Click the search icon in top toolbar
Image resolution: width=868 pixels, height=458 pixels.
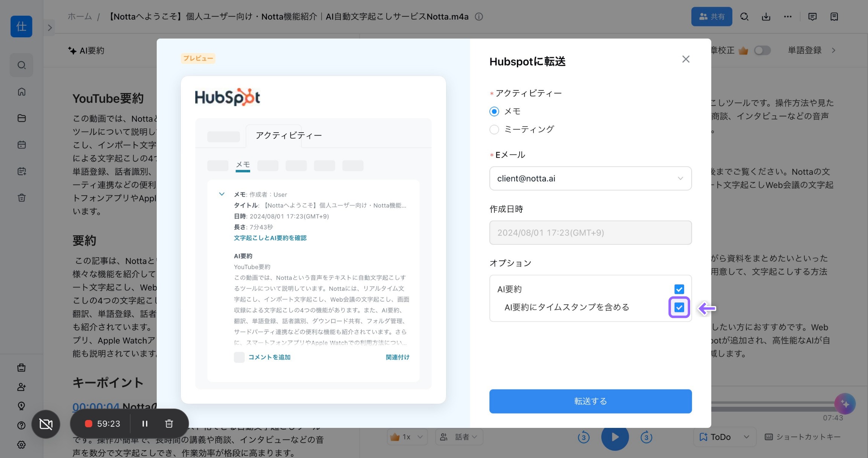[x=744, y=17]
